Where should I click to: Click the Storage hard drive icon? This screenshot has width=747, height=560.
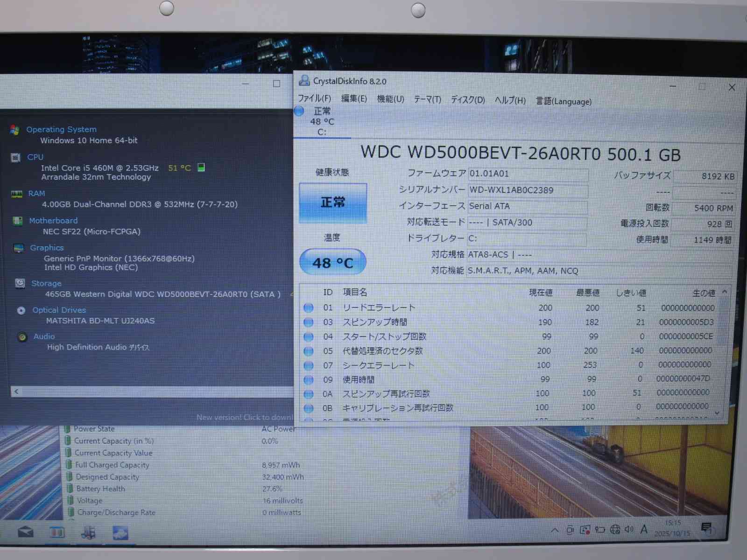(x=20, y=283)
